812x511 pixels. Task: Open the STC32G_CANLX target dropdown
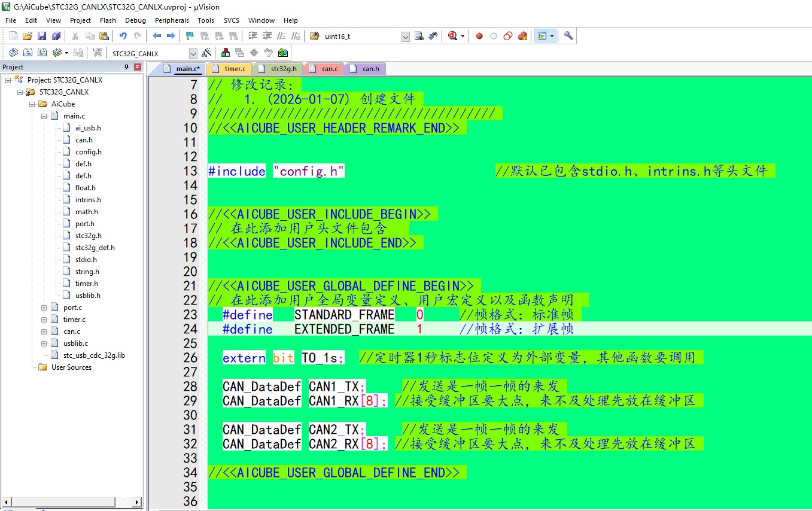click(193, 53)
